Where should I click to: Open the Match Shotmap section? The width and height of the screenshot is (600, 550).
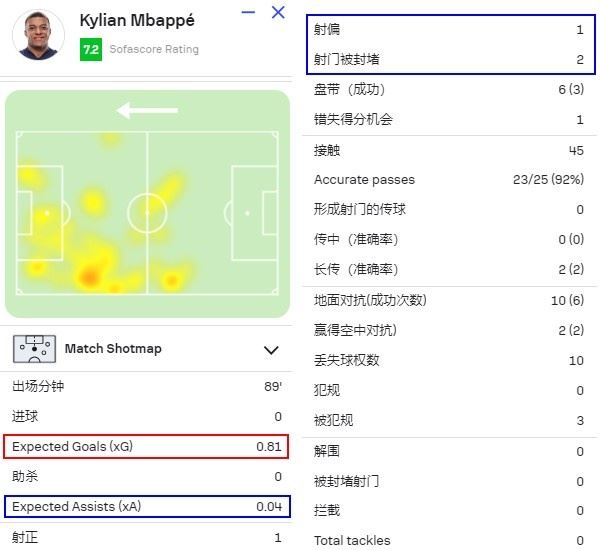[146, 349]
